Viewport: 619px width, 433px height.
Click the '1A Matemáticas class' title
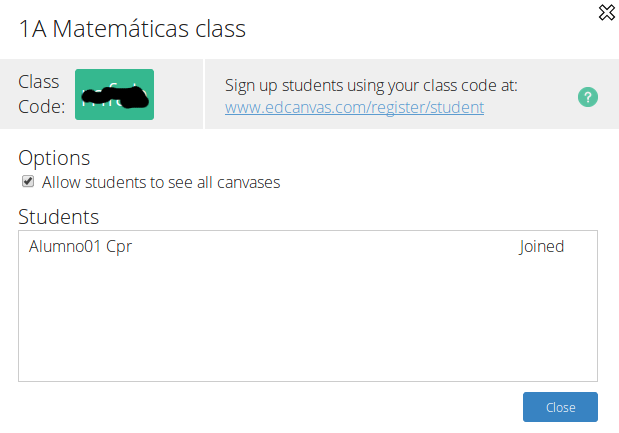132,29
